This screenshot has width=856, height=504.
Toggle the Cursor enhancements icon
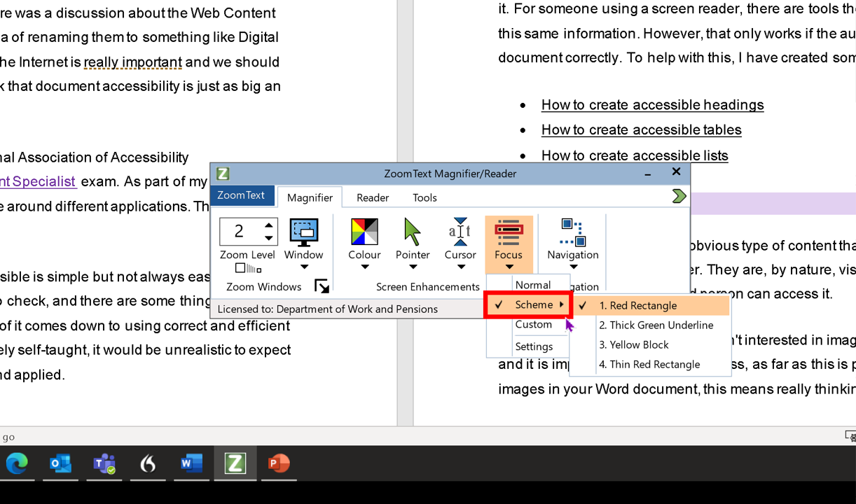(460, 232)
